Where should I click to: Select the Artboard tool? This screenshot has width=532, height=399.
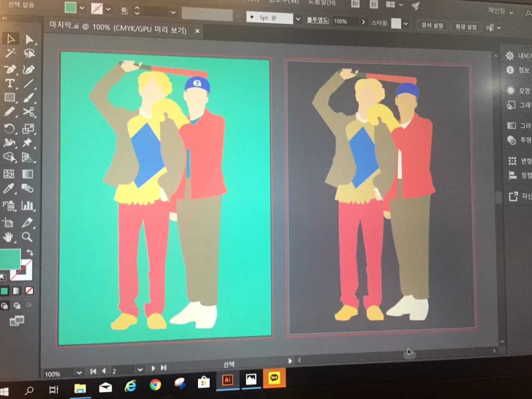pyautogui.click(x=8, y=222)
